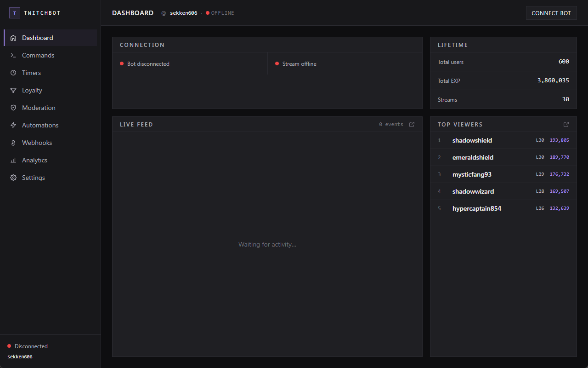
Task: View the Analytics section
Action: tap(51, 160)
